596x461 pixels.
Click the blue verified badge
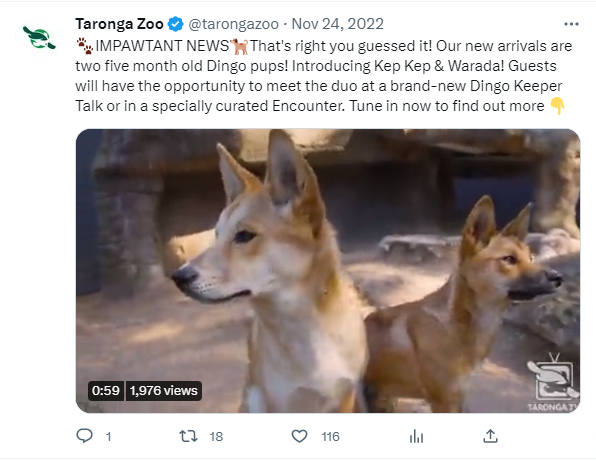click(175, 24)
